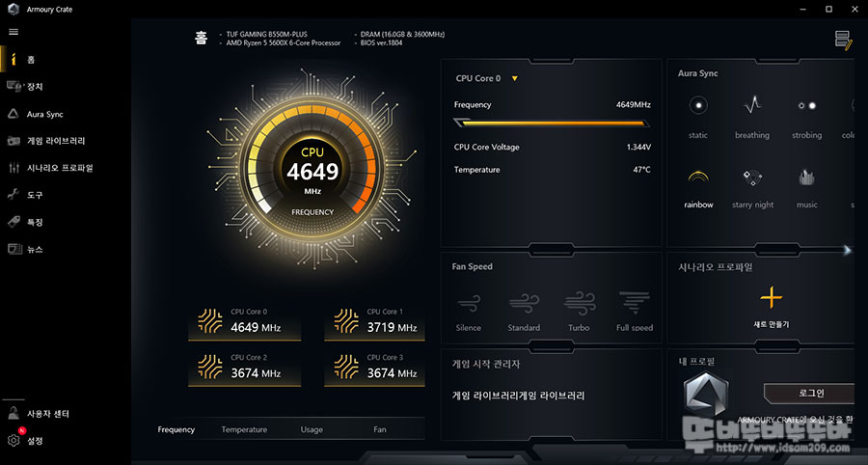This screenshot has width=868, height=465.
Task: Click the 47°C temperature value
Action: pyautogui.click(x=641, y=170)
